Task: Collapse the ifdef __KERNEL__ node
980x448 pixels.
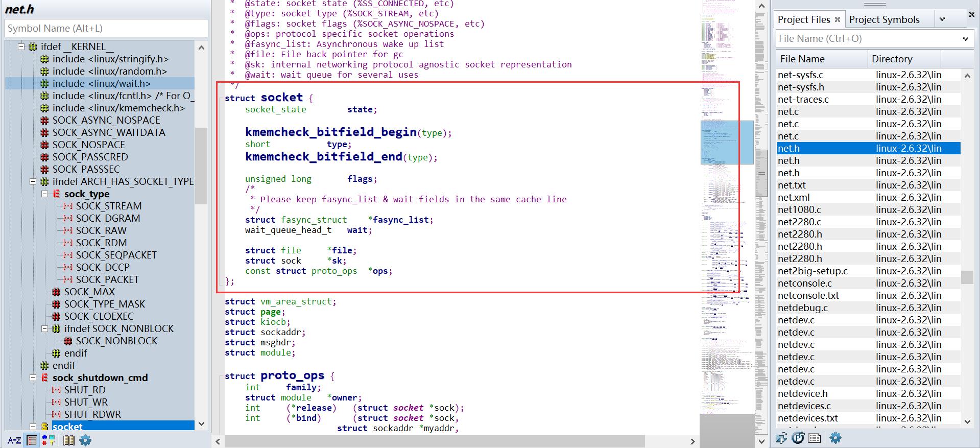Action: (21, 46)
